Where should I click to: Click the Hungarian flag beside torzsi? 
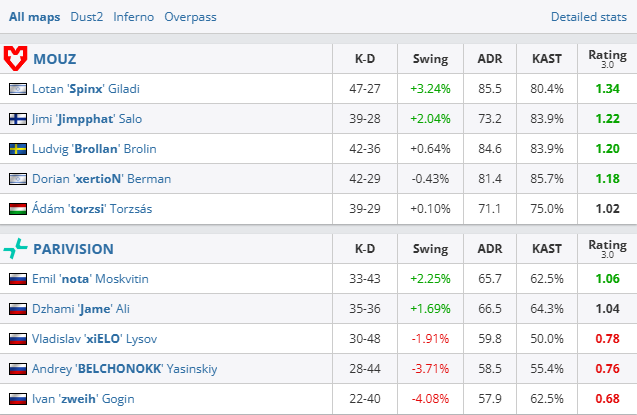pyautogui.click(x=18, y=209)
